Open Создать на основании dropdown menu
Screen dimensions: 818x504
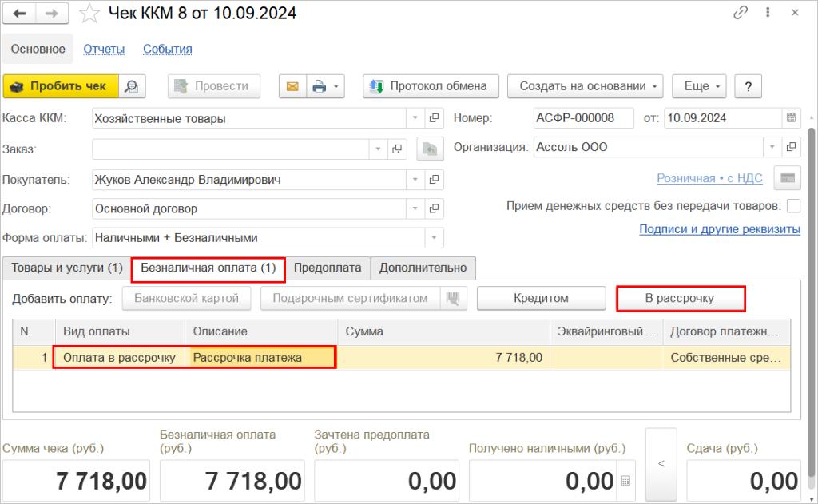point(590,86)
